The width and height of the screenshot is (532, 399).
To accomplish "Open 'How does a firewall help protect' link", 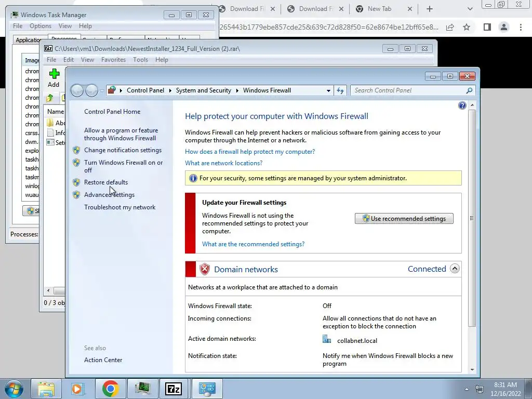I will (x=250, y=152).
